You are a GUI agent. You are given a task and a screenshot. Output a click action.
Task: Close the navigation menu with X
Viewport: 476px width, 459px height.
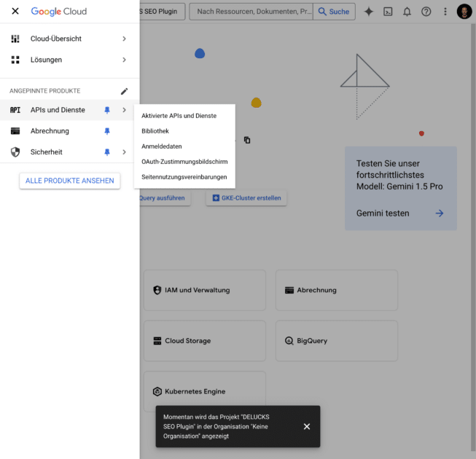pyautogui.click(x=15, y=11)
